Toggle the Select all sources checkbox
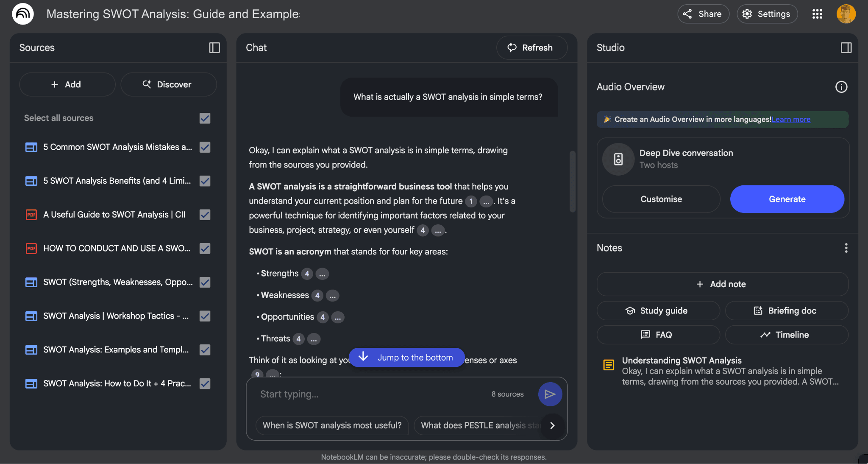The width and height of the screenshot is (868, 464). pyautogui.click(x=205, y=118)
